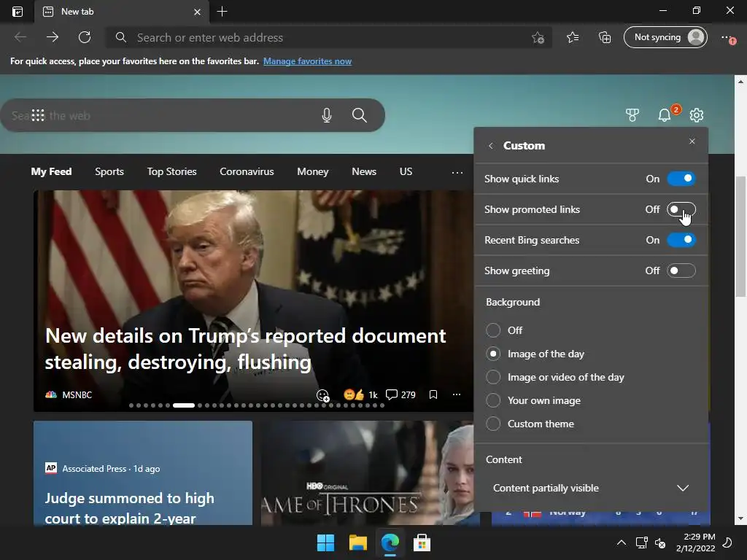The image size is (747, 560).
Task: Focus the Search the web box
Action: 193,115
